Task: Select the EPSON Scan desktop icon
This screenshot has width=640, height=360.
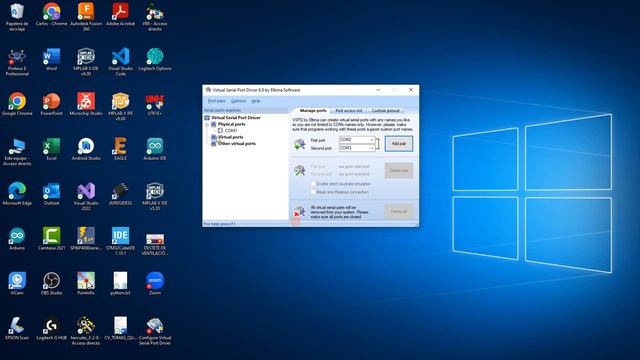Action: (x=17, y=329)
